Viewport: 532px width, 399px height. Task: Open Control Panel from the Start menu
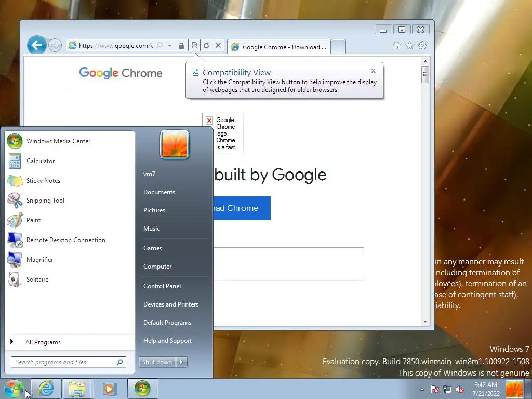[175, 286]
